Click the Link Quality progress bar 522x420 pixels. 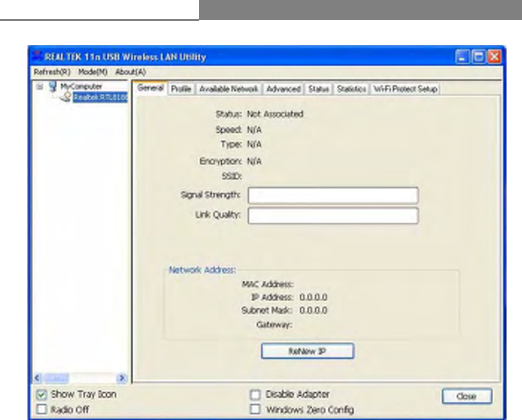click(333, 216)
